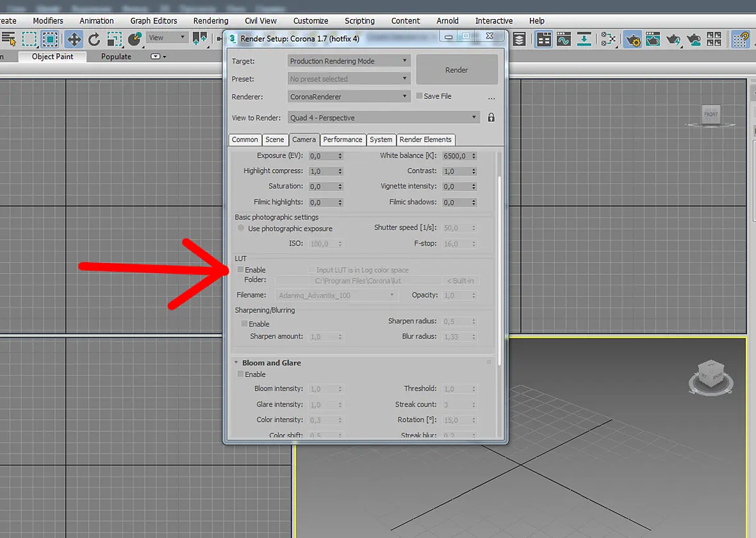The width and height of the screenshot is (756, 538).
Task: Collapse the Bloom and Glare rollout
Action: tap(236, 362)
